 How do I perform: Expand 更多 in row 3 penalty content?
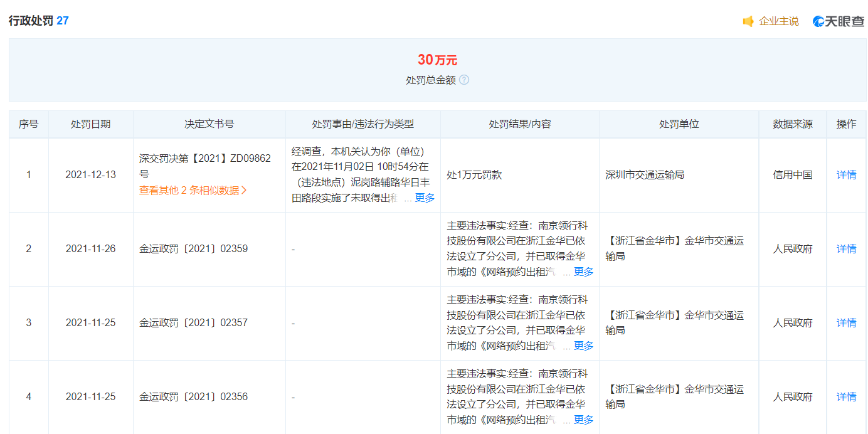(583, 346)
